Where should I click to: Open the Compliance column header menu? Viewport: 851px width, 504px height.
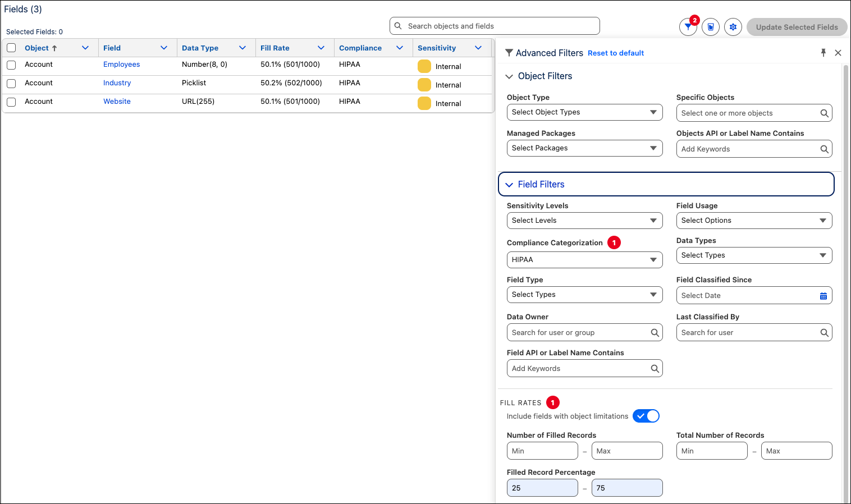click(x=400, y=48)
